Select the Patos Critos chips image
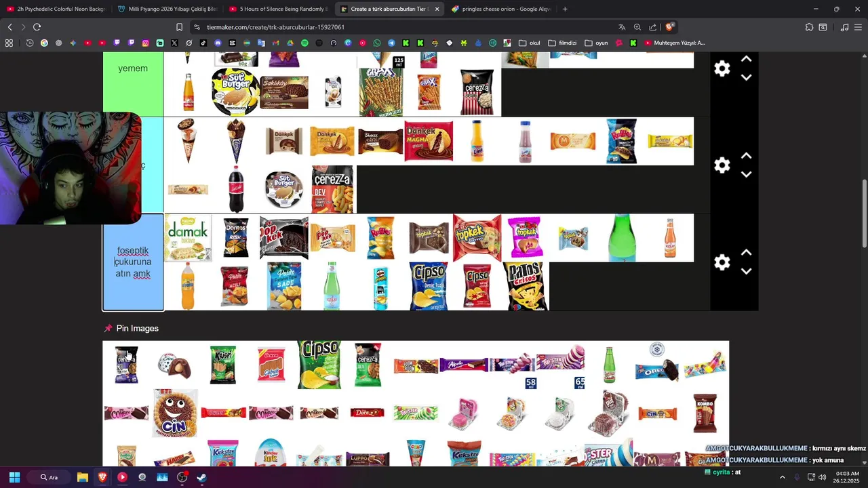 (x=526, y=287)
